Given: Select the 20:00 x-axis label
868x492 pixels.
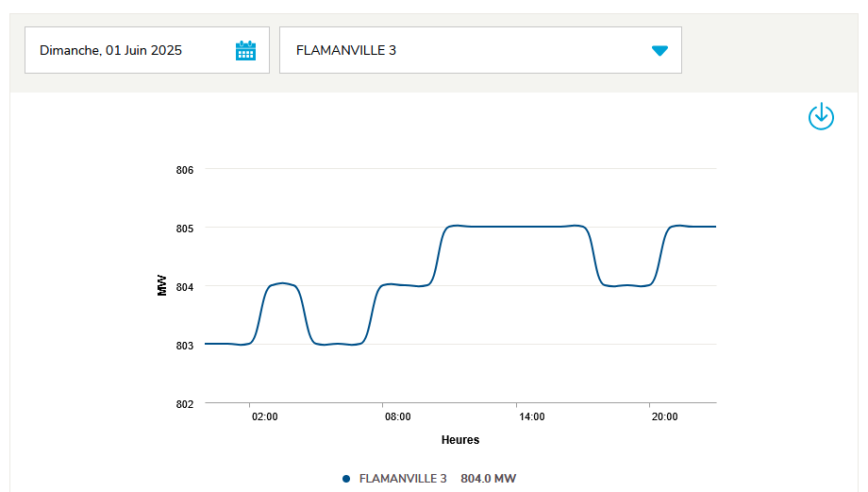Looking at the screenshot, I should point(664,416).
